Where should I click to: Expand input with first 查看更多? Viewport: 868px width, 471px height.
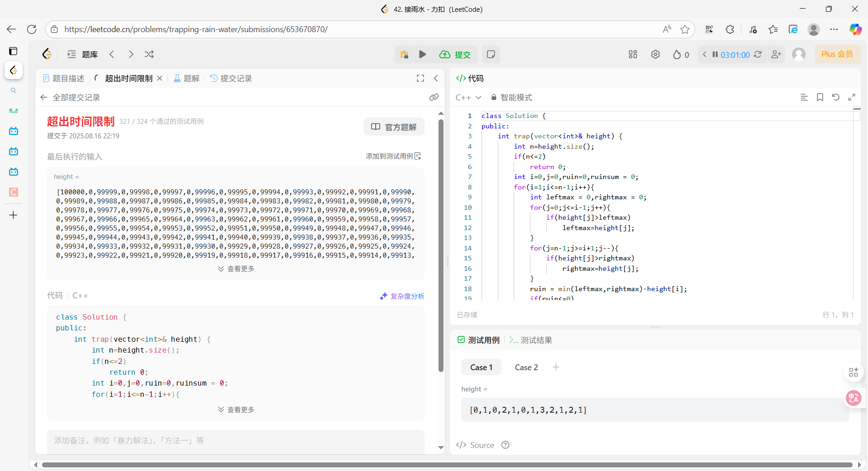[236, 268]
